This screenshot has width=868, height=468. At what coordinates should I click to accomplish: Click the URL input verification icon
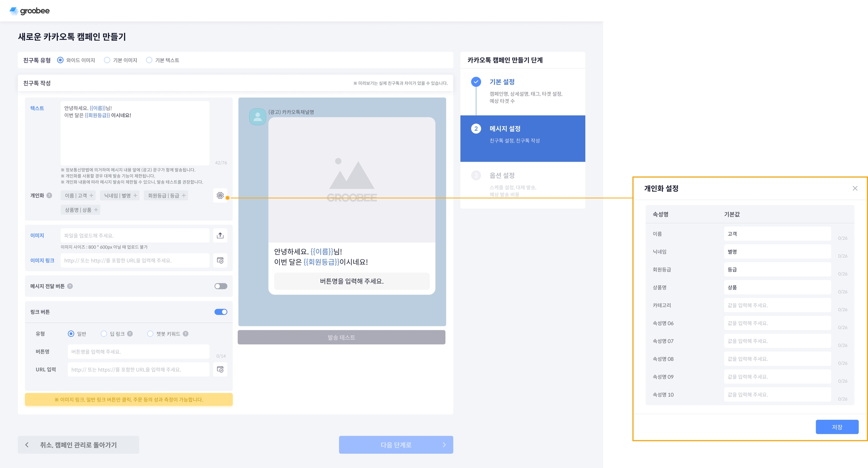(x=220, y=370)
